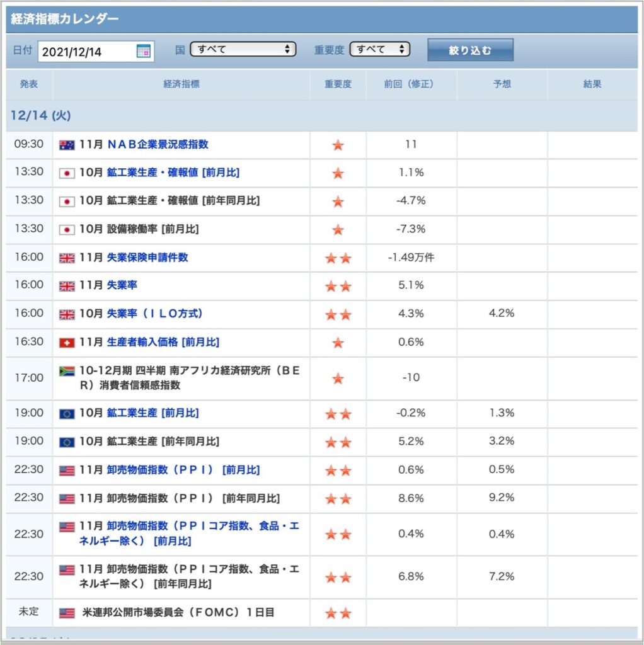Click Japan flag beside 鉱工業生産・確報値 [前年同月比]

(67, 202)
